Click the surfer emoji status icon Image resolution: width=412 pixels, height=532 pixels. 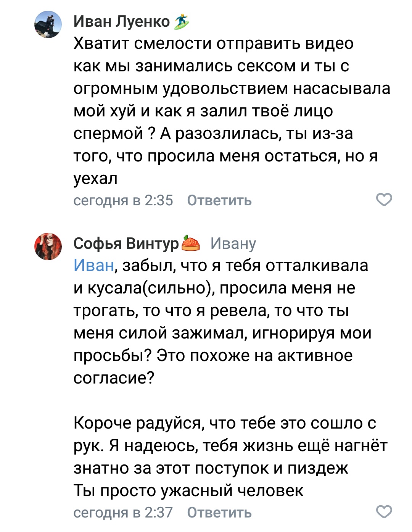pos(181,22)
